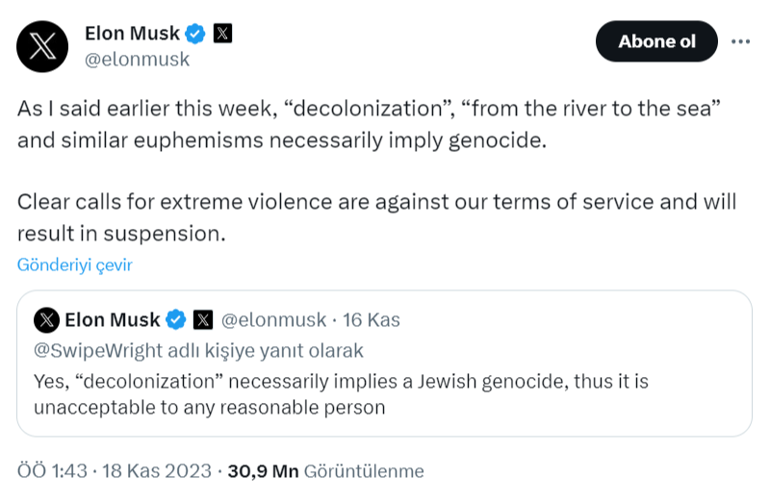Open the @elonmusk handle under the name
The image size is (770, 503).
[x=137, y=59]
